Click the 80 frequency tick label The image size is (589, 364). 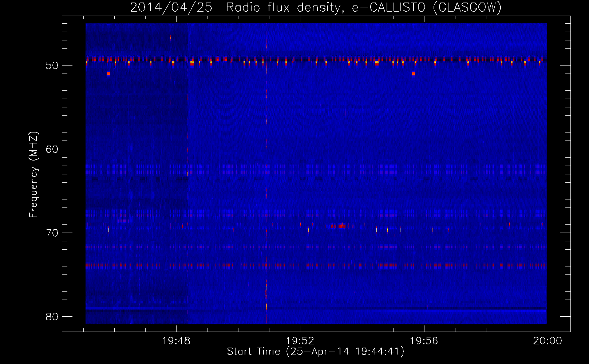click(x=52, y=317)
